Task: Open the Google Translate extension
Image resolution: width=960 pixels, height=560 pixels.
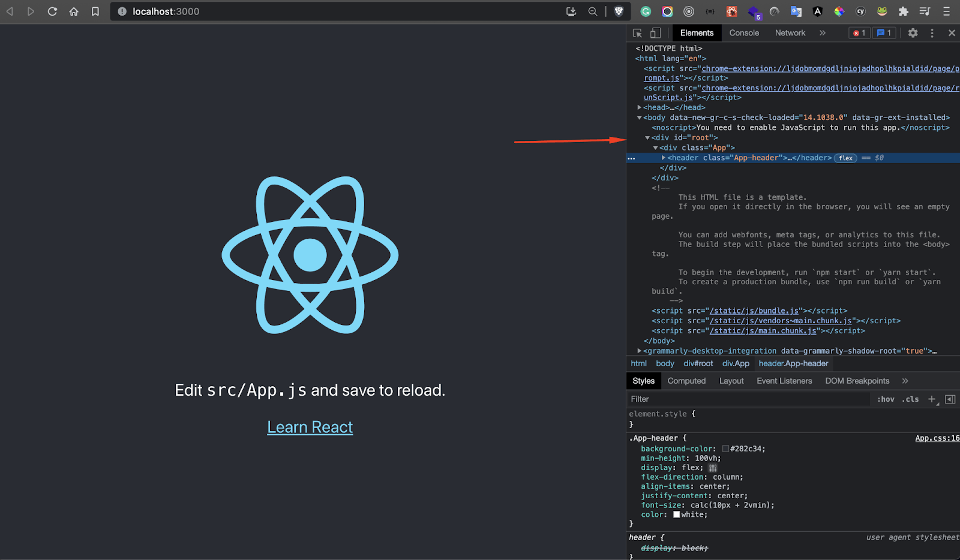Action: click(x=796, y=11)
